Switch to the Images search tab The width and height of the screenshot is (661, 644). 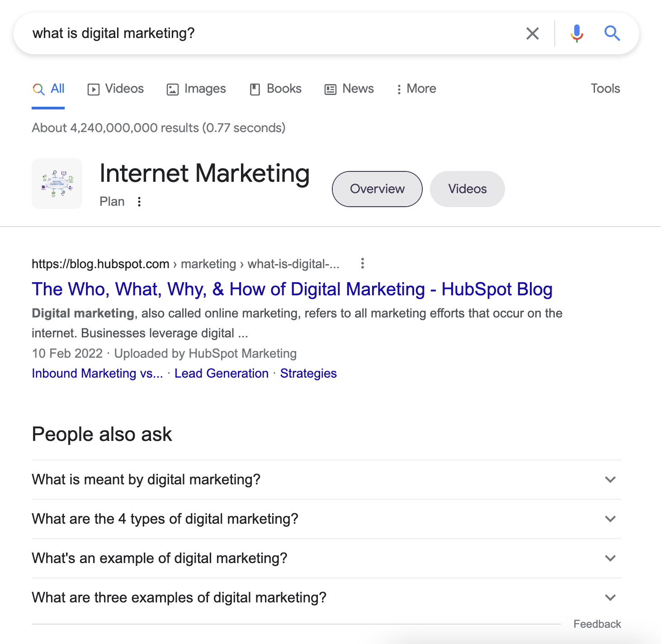click(x=196, y=89)
